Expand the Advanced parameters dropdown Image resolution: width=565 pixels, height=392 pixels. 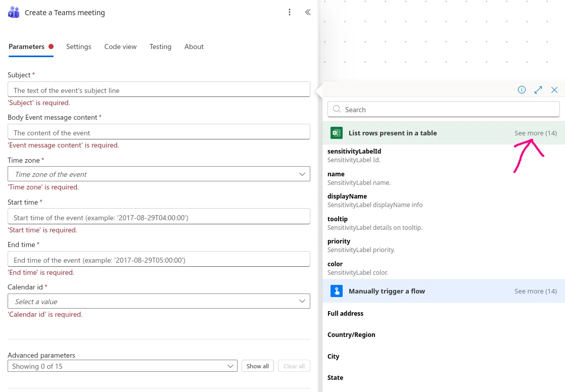click(x=122, y=366)
